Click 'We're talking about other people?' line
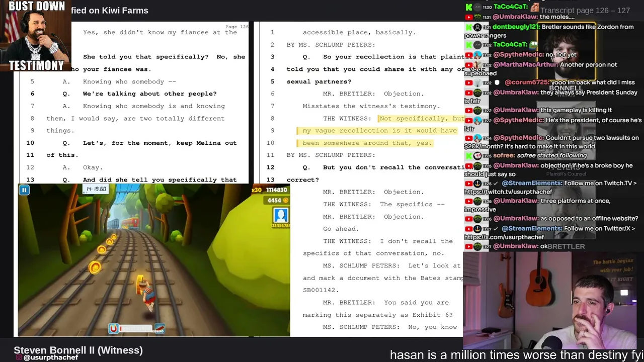This screenshot has width=644, height=362. [x=150, y=94]
